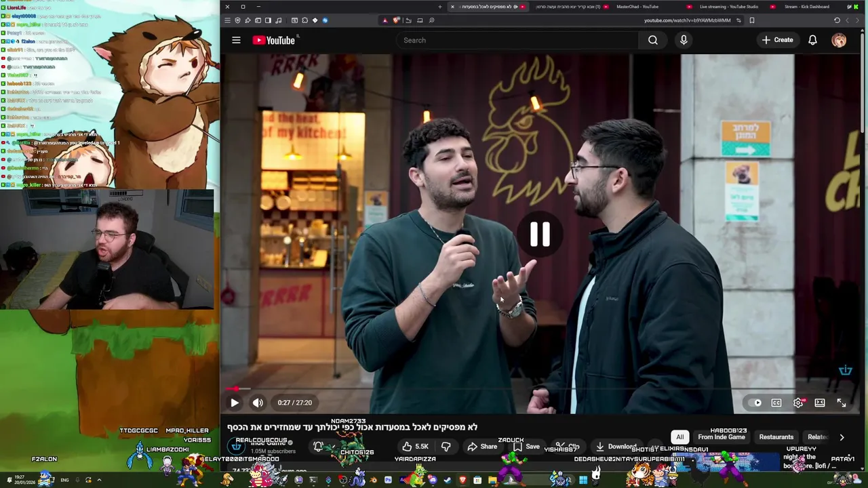Screen dimensions: 868x488
Task: Open the browser sidebar menu icon
Action: tap(227, 20)
